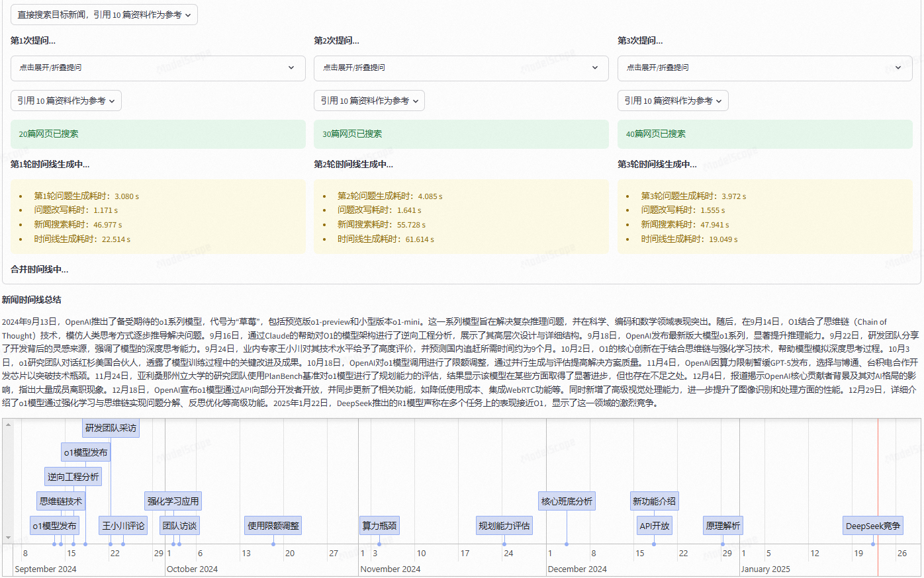
Task: Click the December 2024 axis label
Action: tap(577, 569)
